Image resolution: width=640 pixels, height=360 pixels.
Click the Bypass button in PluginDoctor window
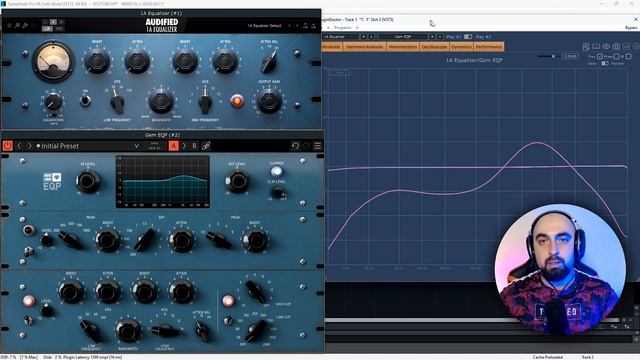pyautogui.click(x=631, y=28)
